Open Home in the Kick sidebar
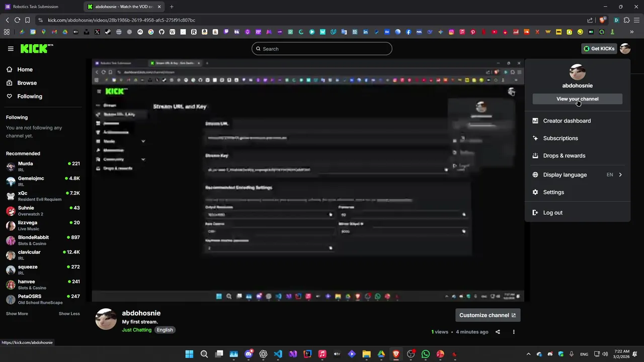This screenshot has height=362, width=644. click(x=25, y=69)
